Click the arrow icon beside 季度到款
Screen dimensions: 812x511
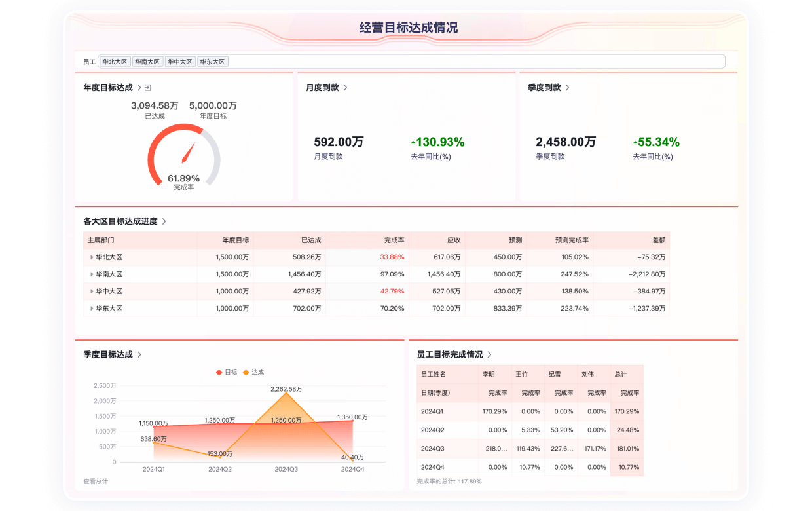click(567, 87)
